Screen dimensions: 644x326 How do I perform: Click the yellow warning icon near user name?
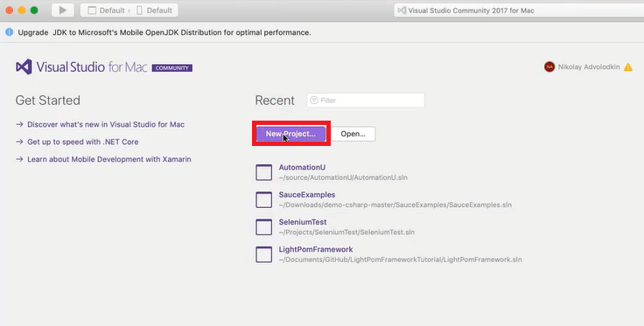[628, 67]
